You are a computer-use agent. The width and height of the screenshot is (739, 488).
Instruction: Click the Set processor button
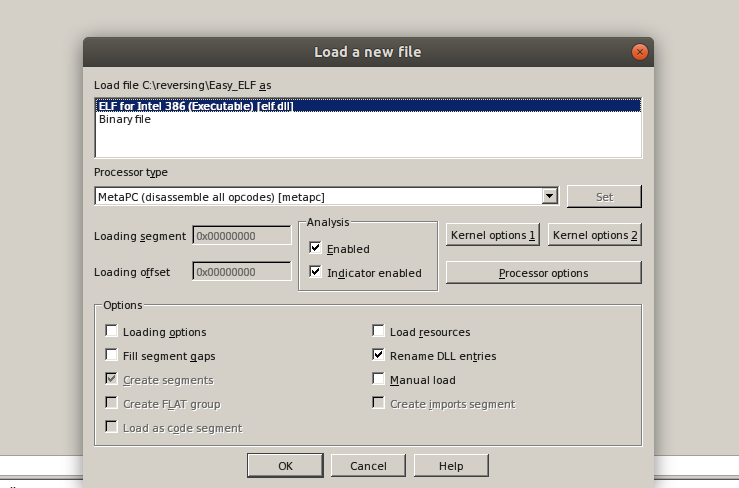pyautogui.click(x=604, y=197)
